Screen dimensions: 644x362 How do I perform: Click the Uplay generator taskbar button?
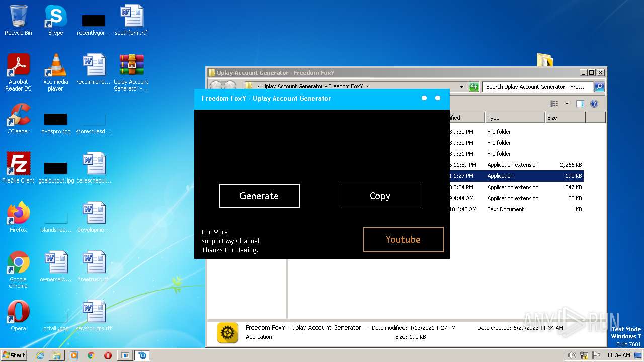tap(142, 355)
